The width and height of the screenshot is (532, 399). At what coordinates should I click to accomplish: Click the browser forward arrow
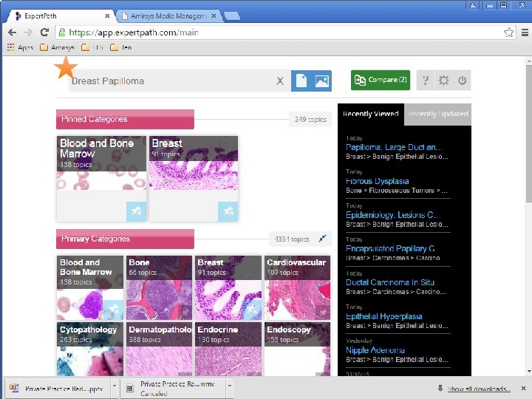[x=29, y=33]
